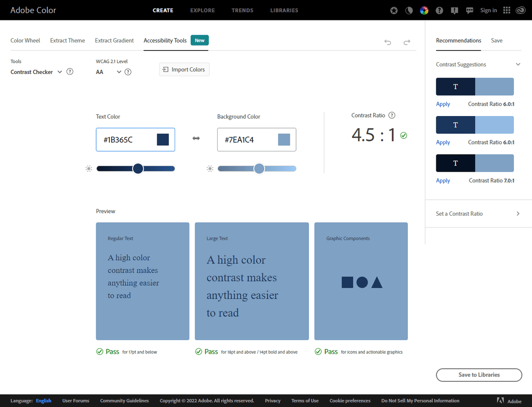Click the Creative Cloud icon
Viewport: 532px width, 407px height.
(520, 10)
